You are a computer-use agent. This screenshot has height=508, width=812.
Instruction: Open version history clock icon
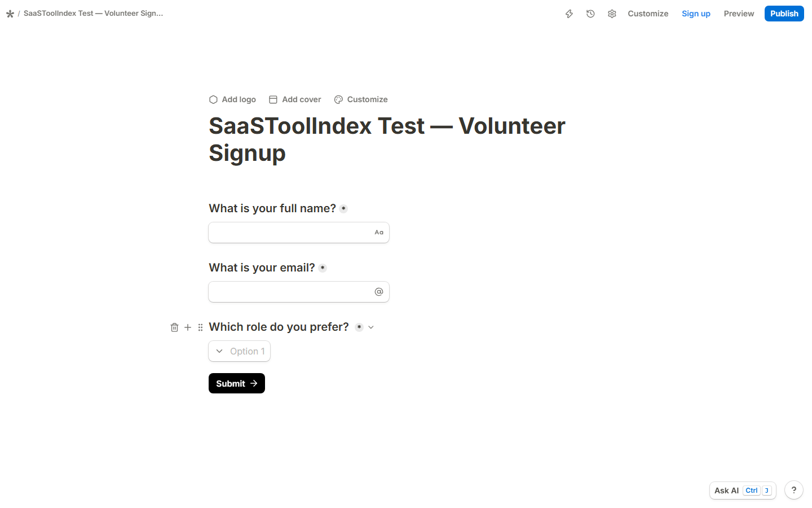[590, 14]
